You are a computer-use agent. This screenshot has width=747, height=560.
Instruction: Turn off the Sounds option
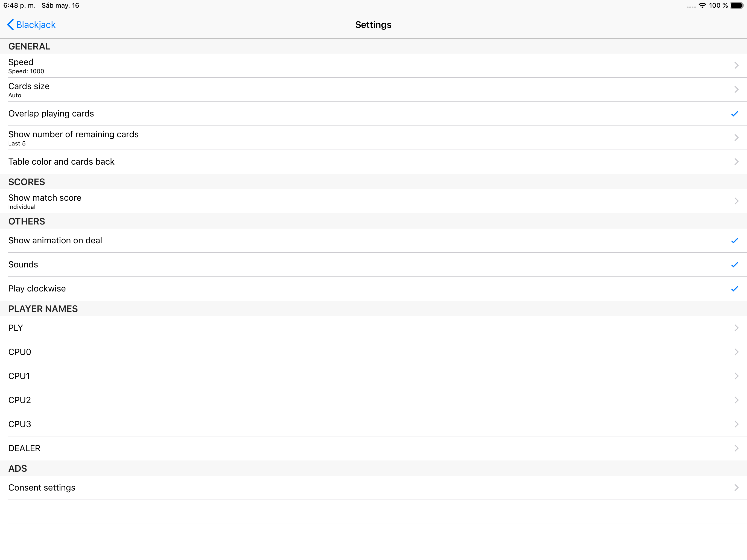point(734,264)
